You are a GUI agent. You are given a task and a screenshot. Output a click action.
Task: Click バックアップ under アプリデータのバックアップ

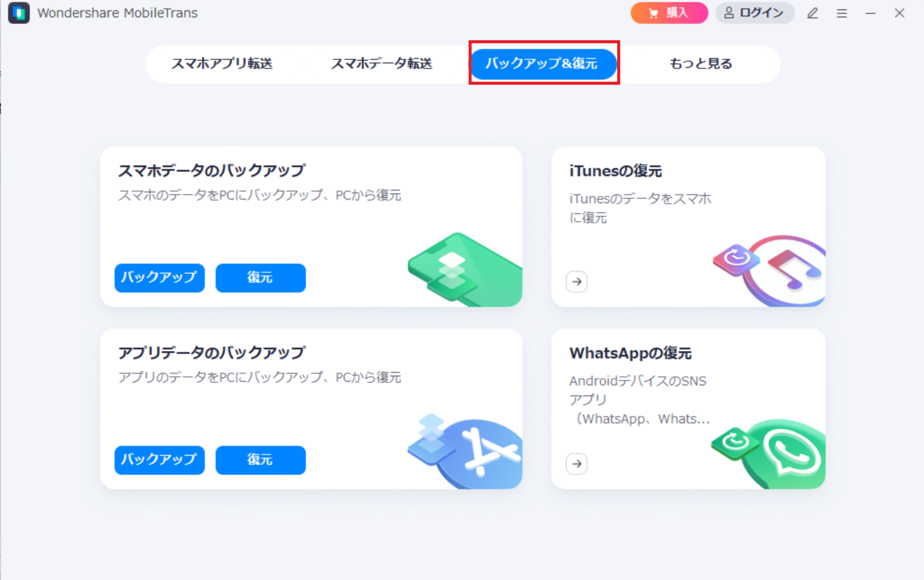click(x=160, y=460)
